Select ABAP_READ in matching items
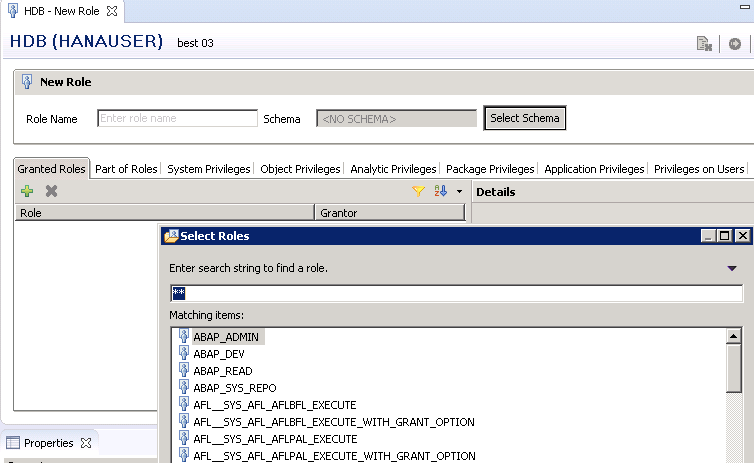Viewport: 754px width, 463px height. [x=222, y=370]
